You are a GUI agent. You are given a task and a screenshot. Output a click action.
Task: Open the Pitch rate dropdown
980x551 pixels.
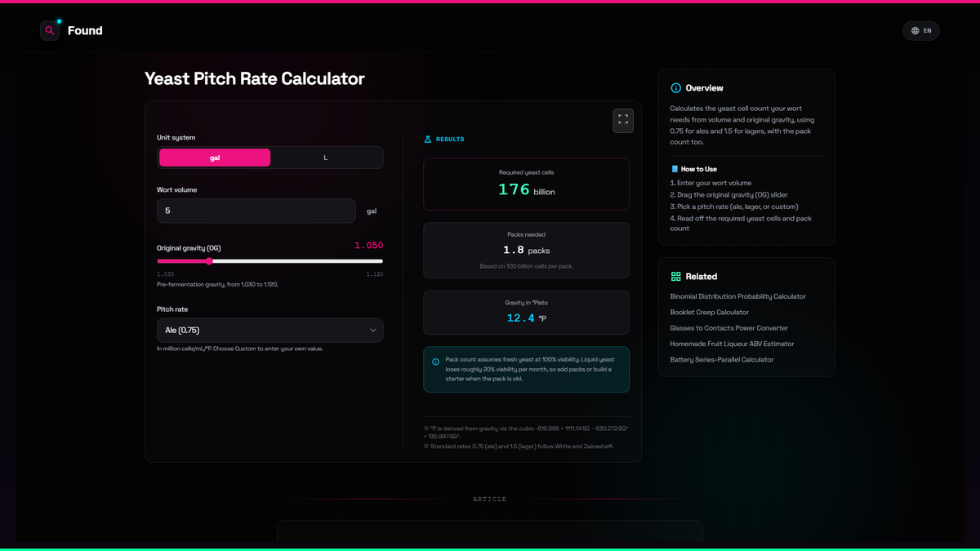tap(269, 331)
